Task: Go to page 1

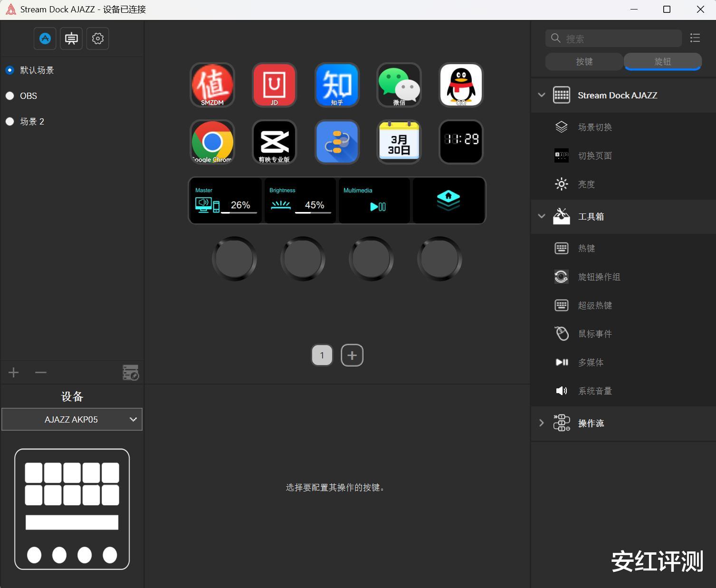Action: pos(322,355)
